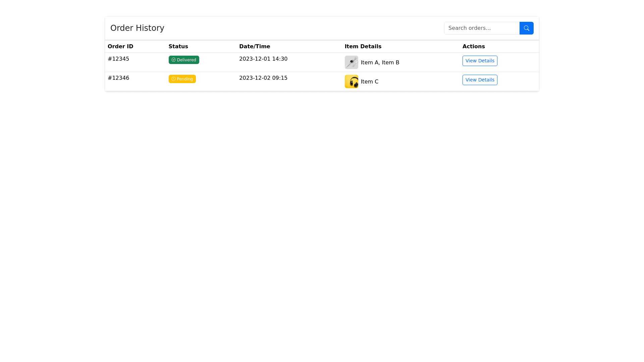Viewport: 644px width, 362px height.
Task: Click the Status column header
Action: (178, 47)
